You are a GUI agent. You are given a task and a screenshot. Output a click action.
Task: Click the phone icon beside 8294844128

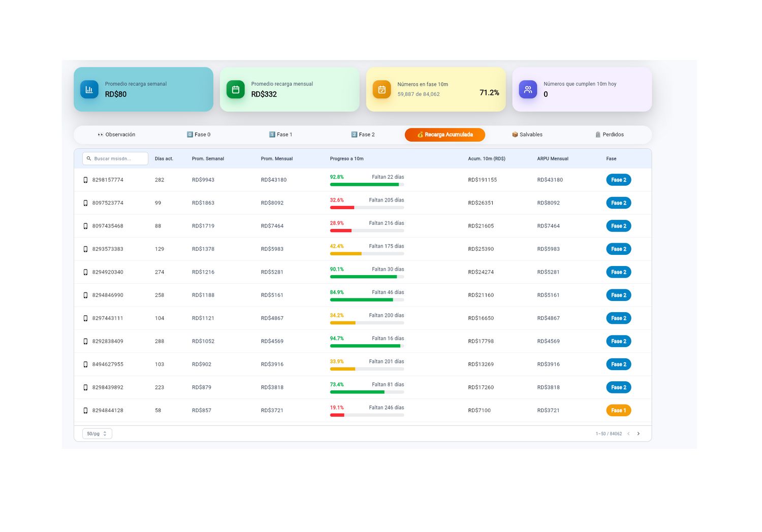pyautogui.click(x=85, y=411)
